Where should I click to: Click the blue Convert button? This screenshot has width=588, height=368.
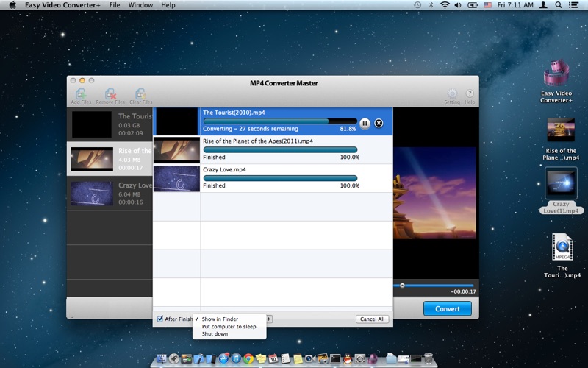click(448, 308)
